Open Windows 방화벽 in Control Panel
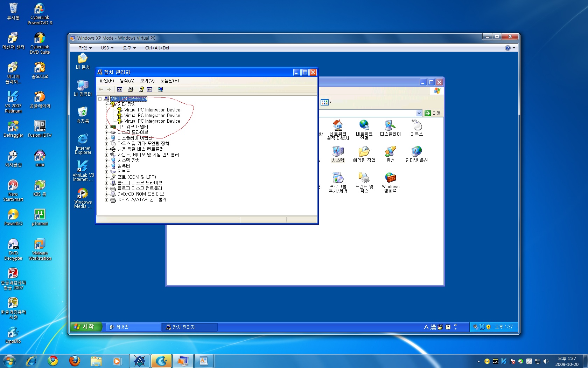 click(391, 182)
